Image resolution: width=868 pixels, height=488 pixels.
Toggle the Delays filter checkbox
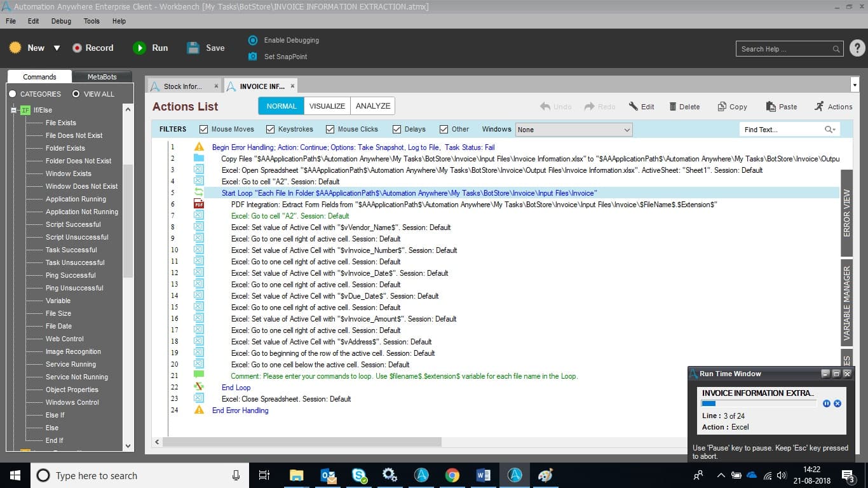[x=397, y=129]
